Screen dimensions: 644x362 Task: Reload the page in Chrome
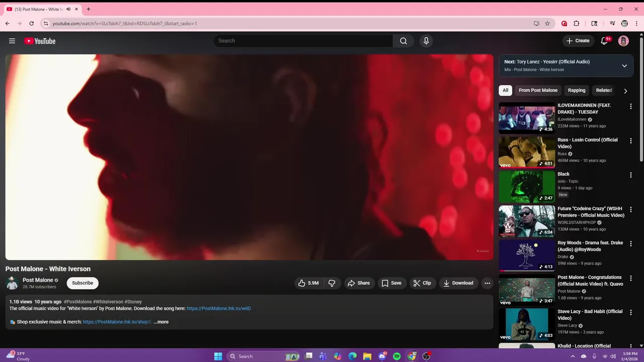[x=31, y=23]
